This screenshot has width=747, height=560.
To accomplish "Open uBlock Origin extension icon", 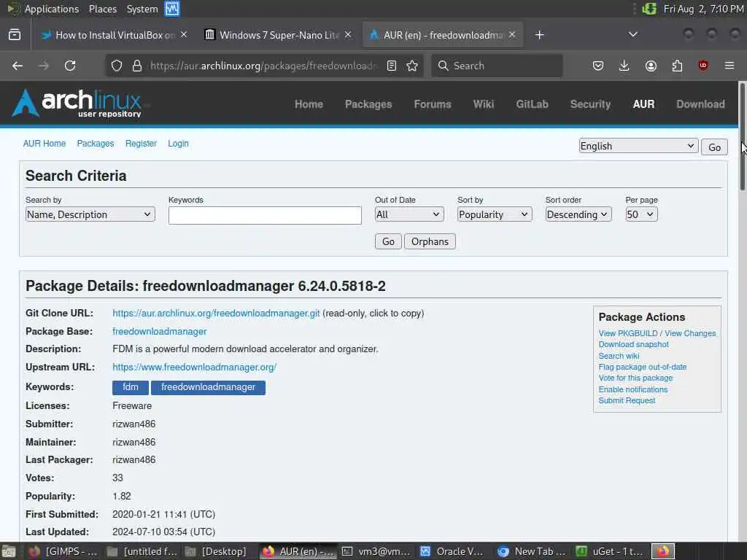I will pos(703,65).
